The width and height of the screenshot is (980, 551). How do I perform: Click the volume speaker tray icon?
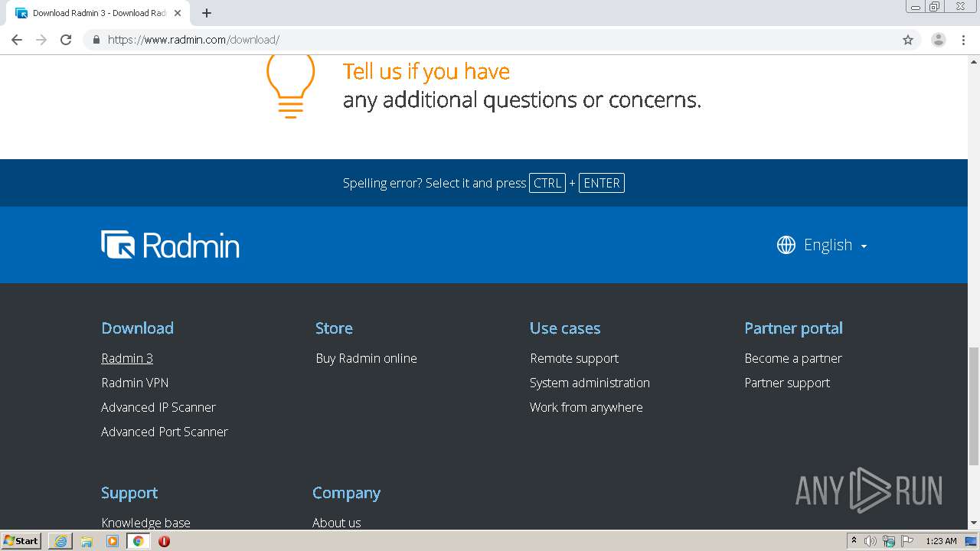tap(871, 541)
